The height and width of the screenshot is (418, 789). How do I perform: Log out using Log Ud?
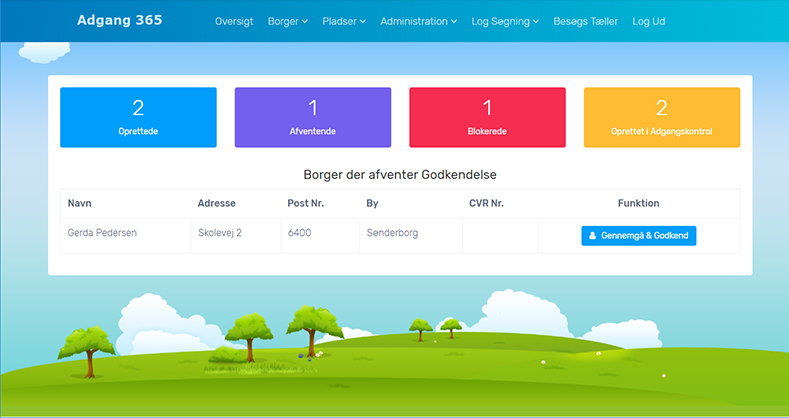[x=648, y=21]
